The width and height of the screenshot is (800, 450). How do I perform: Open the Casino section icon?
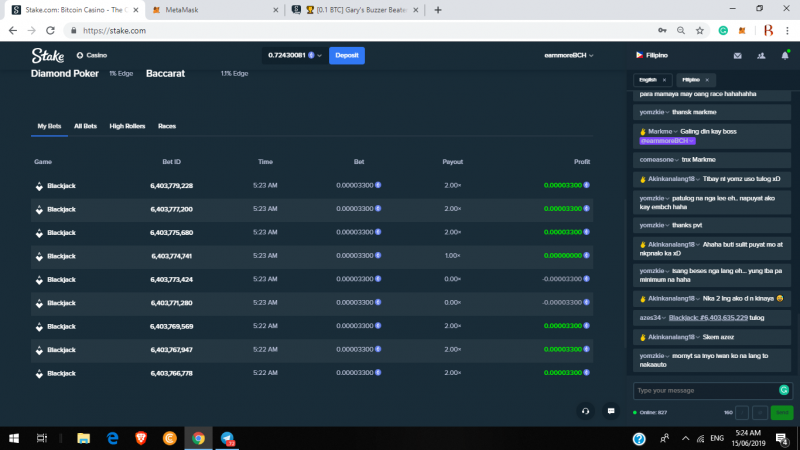[80, 55]
